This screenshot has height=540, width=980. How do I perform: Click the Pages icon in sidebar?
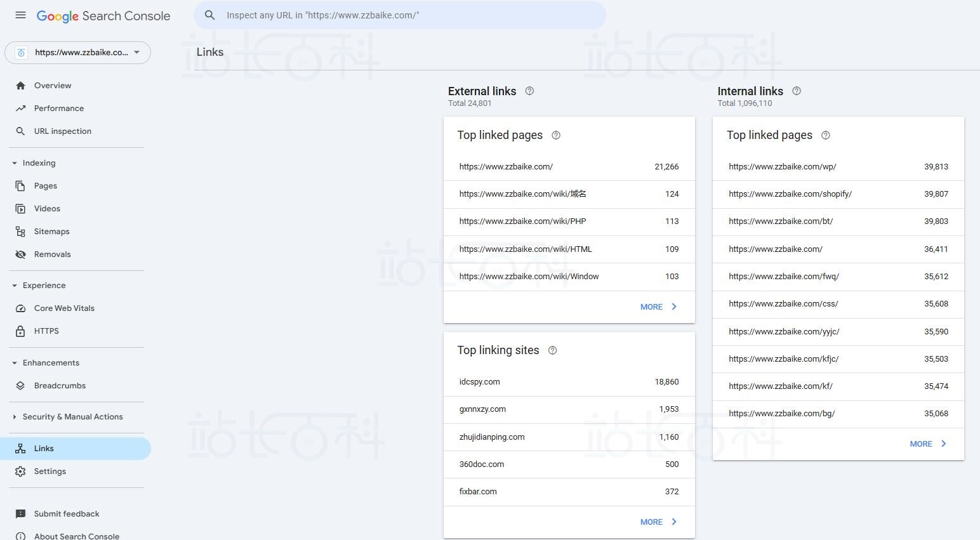[20, 186]
